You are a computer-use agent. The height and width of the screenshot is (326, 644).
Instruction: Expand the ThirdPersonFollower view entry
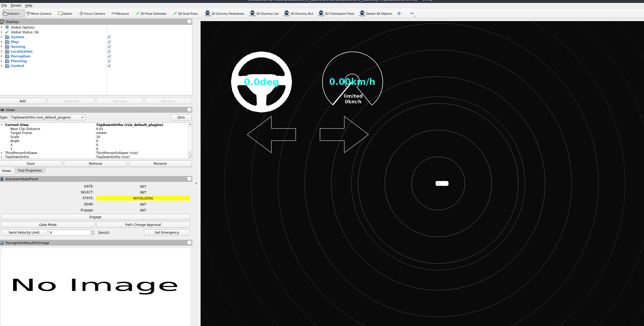point(2,153)
